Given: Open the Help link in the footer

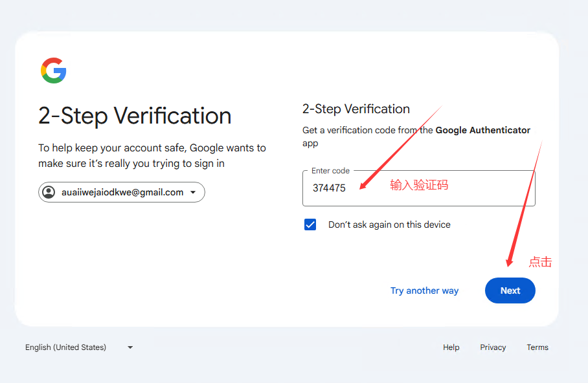Looking at the screenshot, I should (451, 347).
